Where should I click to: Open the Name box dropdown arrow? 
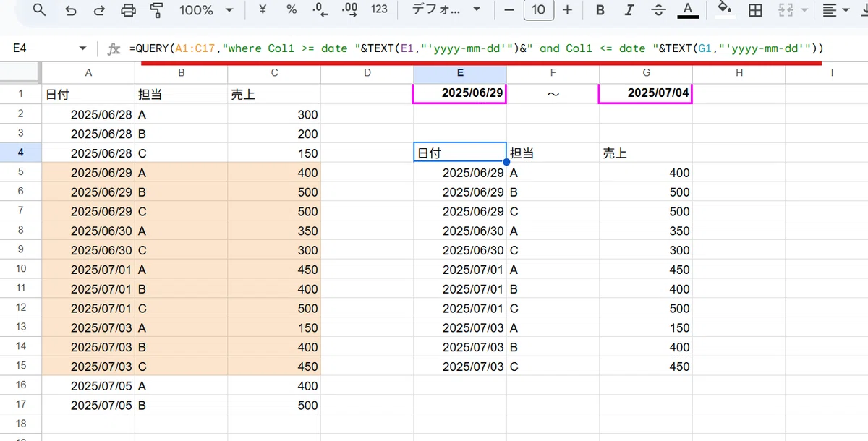tap(82, 48)
